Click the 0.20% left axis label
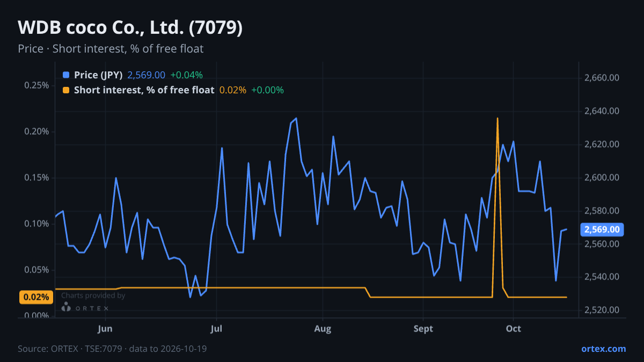 [x=37, y=131]
